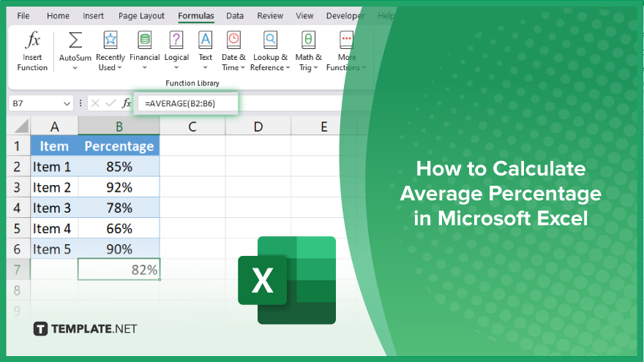The height and width of the screenshot is (362, 644).
Task: Expand the AutoSum dropdown arrow
Action: point(75,68)
